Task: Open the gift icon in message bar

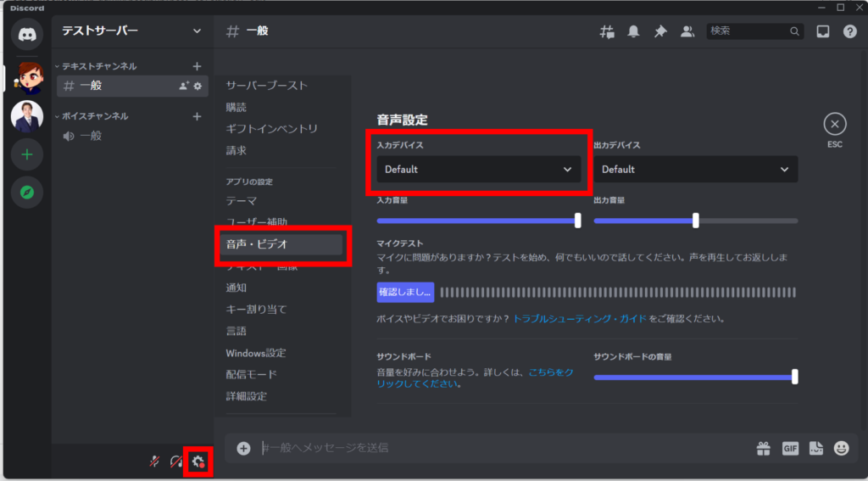Action: coord(764,448)
